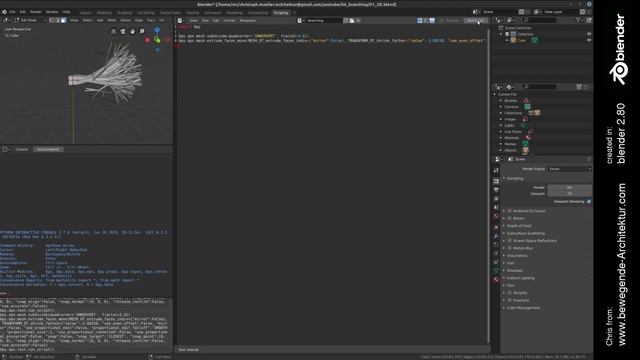Click the Run Script button
The width and height of the screenshot is (640, 360).
[x=476, y=20]
